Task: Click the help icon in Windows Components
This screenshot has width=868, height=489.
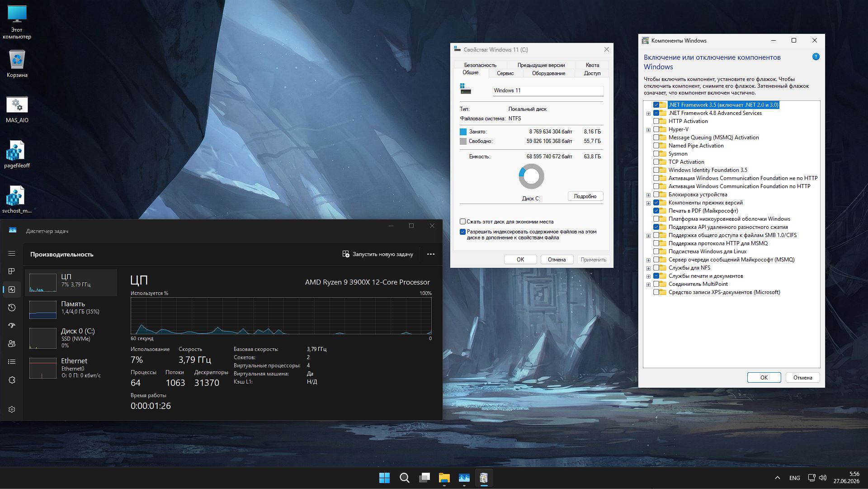Action: pyautogui.click(x=816, y=57)
